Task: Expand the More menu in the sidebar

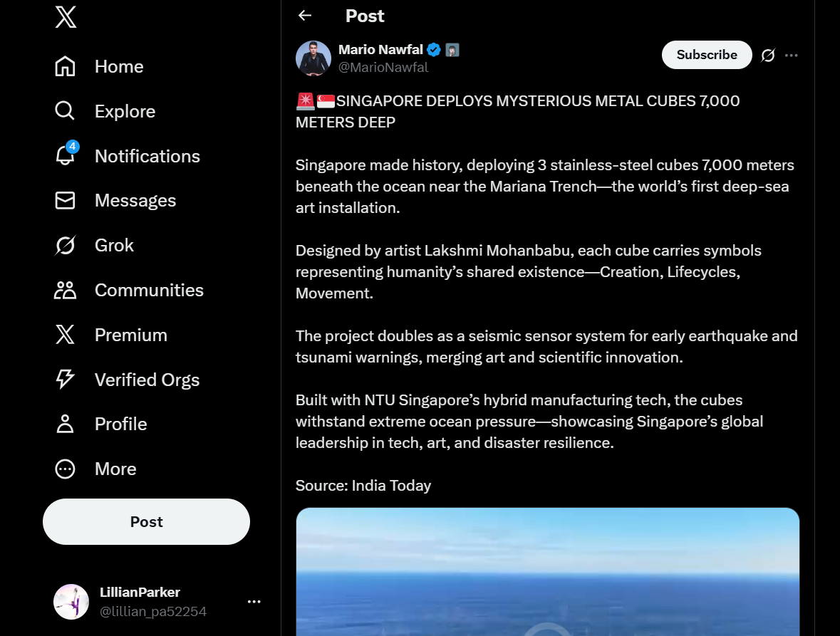Action: tap(95, 469)
